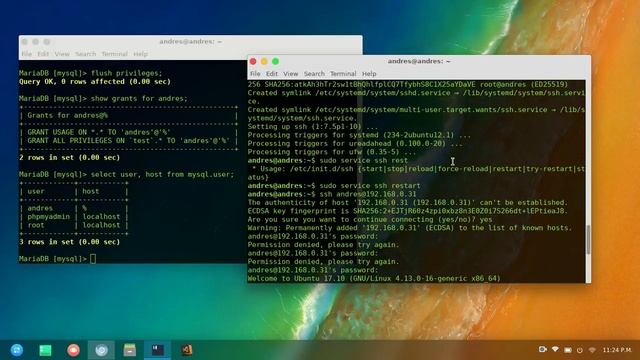The width and height of the screenshot is (640, 360).
Task: Click 'select user, host from mysql.user;' command
Action: click(x=162, y=175)
